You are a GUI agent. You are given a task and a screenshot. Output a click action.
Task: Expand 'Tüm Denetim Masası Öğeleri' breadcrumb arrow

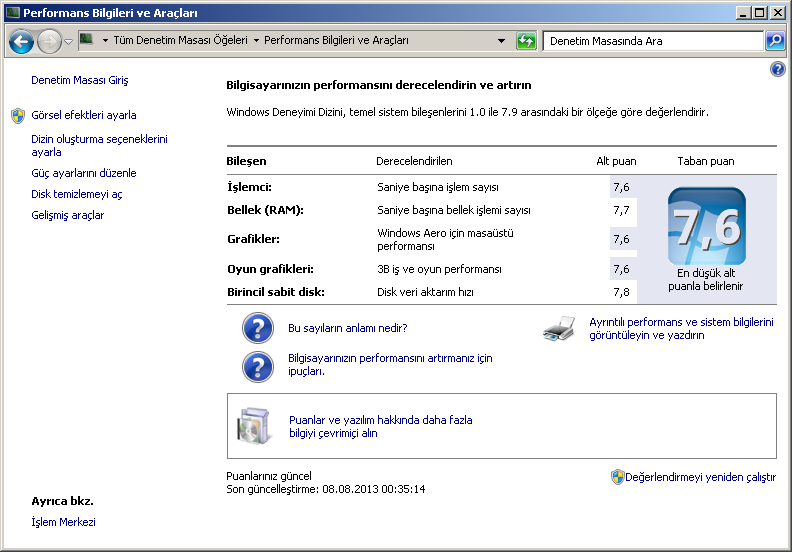coord(257,41)
